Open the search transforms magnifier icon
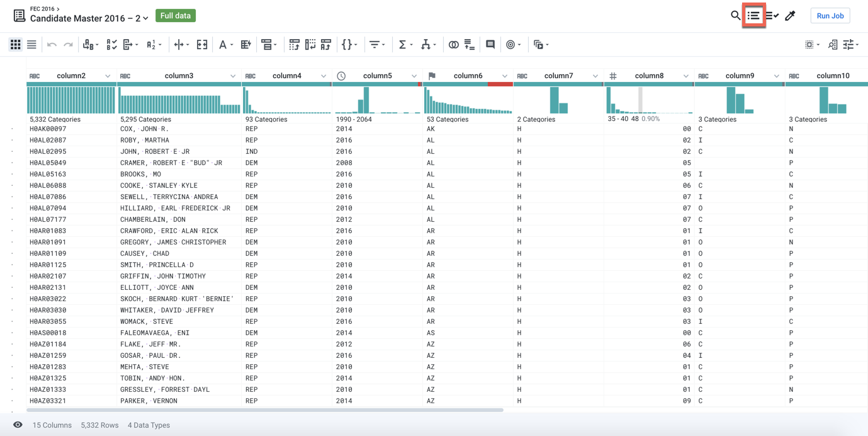868x436 pixels. [735, 15]
